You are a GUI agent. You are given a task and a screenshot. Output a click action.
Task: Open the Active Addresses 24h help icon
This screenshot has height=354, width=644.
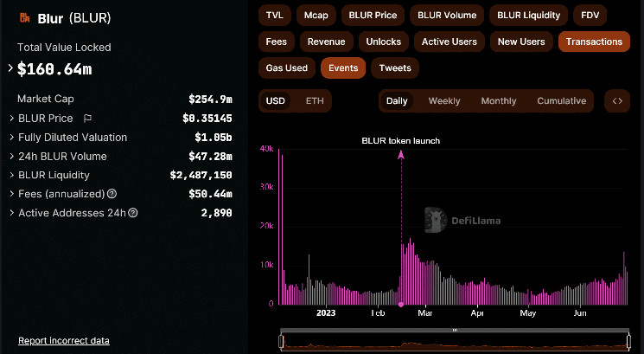coord(132,213)
